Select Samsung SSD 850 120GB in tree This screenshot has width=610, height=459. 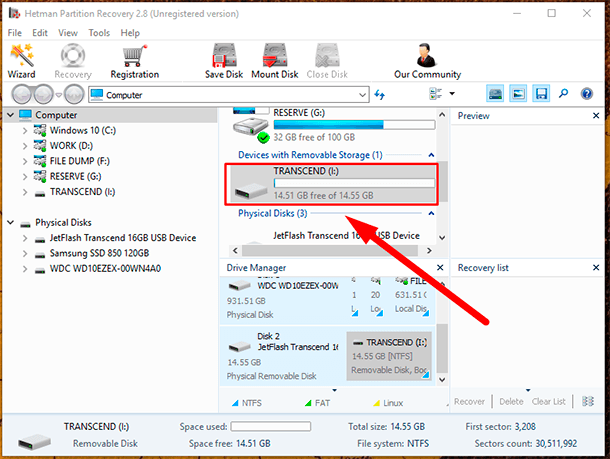tap(99, 254)
